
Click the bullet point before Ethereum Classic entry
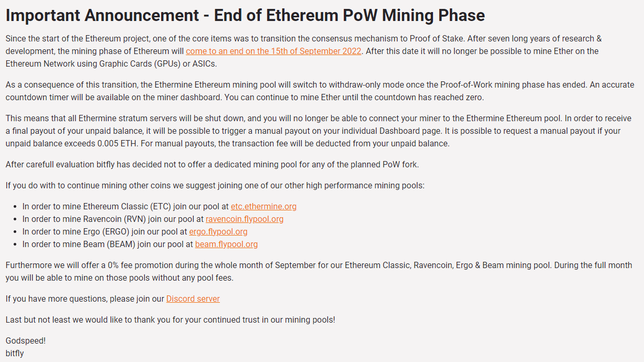click(16, 207)
